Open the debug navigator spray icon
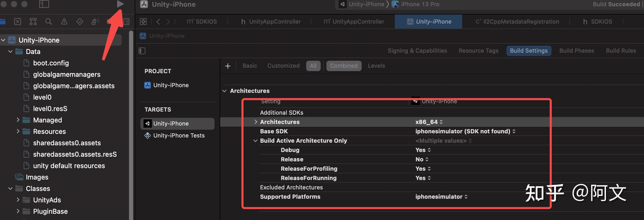This screenshot has width=644, height=220. [95, 22]
